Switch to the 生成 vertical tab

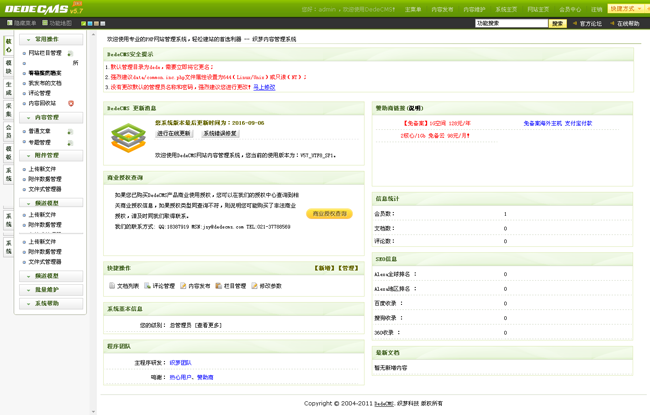point(9,89)
